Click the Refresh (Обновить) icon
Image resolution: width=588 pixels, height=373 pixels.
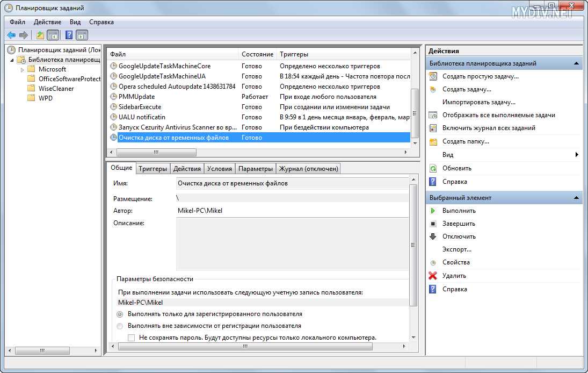[433, 168]
